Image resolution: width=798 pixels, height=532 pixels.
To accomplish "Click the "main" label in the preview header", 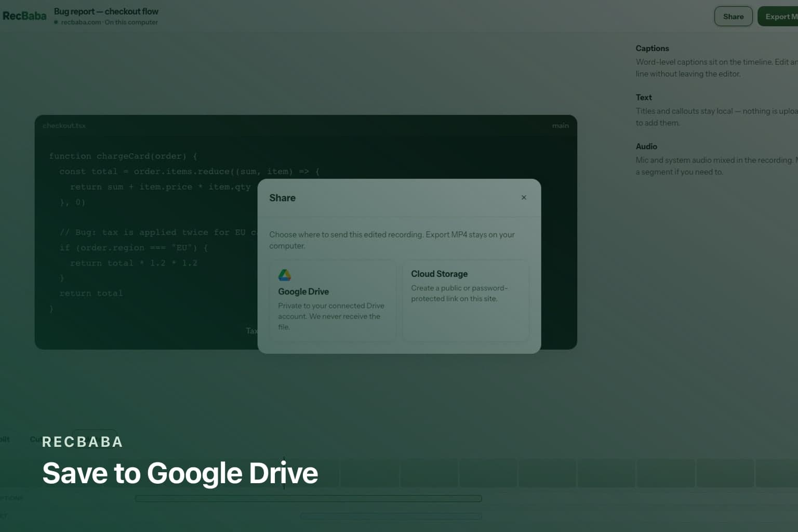I will (560, 126).
